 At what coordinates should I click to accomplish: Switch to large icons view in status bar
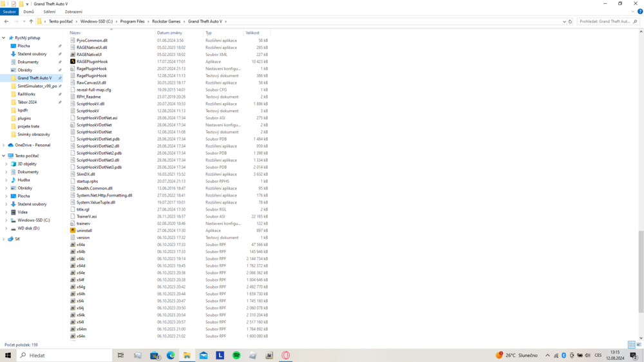click(639, 345)
